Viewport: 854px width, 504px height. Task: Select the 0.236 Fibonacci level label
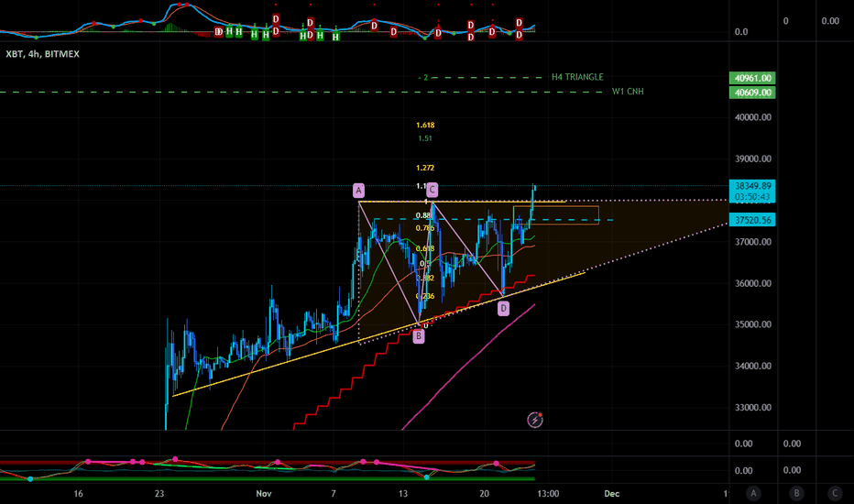point(425,296)
